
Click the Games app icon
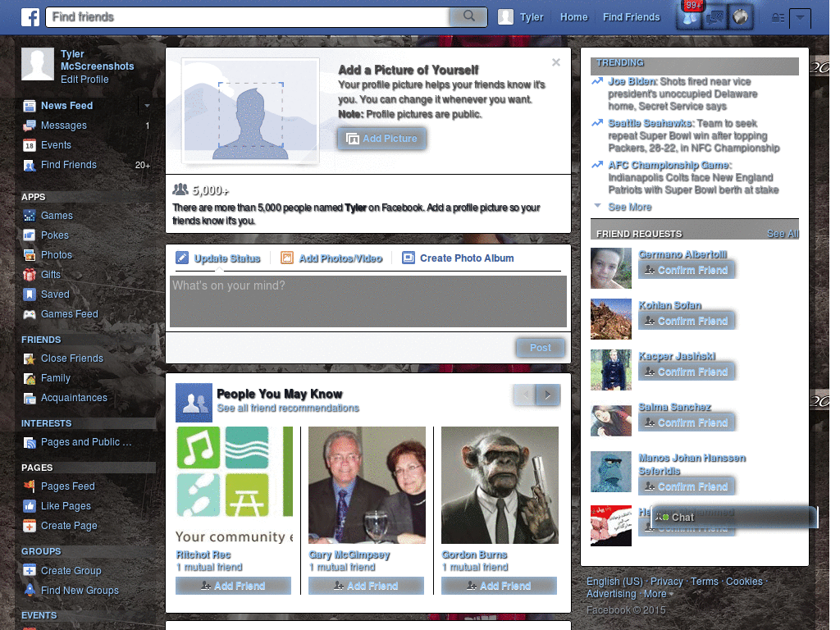[x=30, y=216]
